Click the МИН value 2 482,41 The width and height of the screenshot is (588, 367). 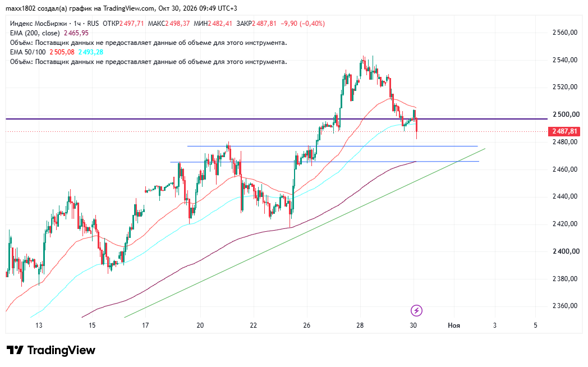click(x=220, y=23)
